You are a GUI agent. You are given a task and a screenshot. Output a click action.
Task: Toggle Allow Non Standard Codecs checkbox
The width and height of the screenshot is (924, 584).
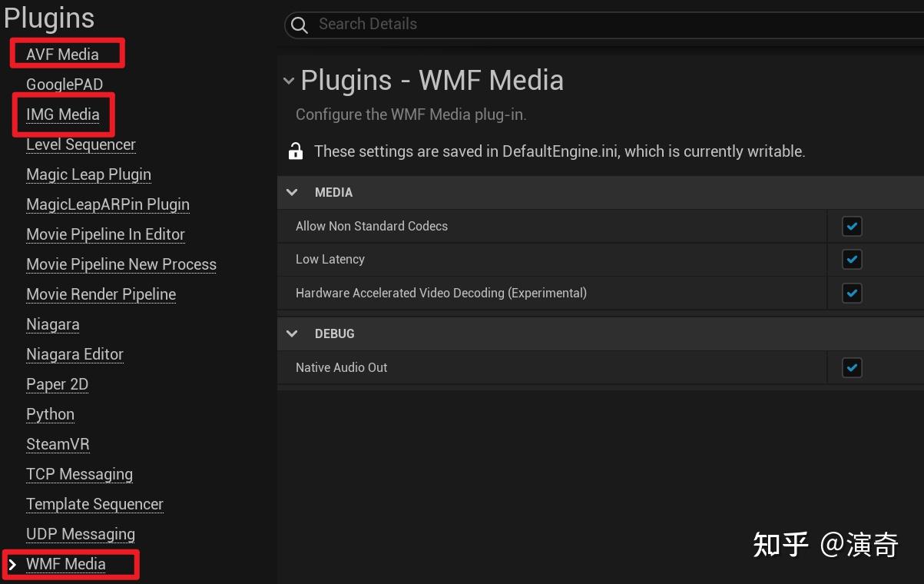(852, 226)
